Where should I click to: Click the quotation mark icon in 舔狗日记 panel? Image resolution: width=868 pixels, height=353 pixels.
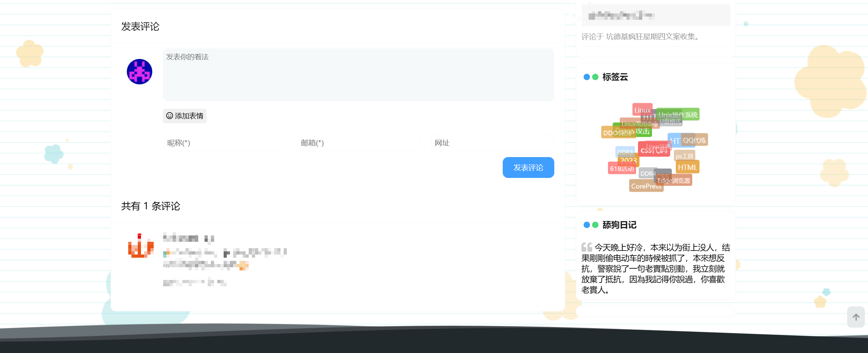pyautogui.click(x=586, y=246)
